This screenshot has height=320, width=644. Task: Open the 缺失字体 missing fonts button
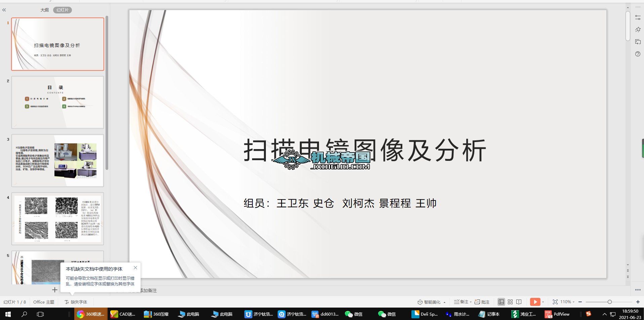(x=76, y=302)
